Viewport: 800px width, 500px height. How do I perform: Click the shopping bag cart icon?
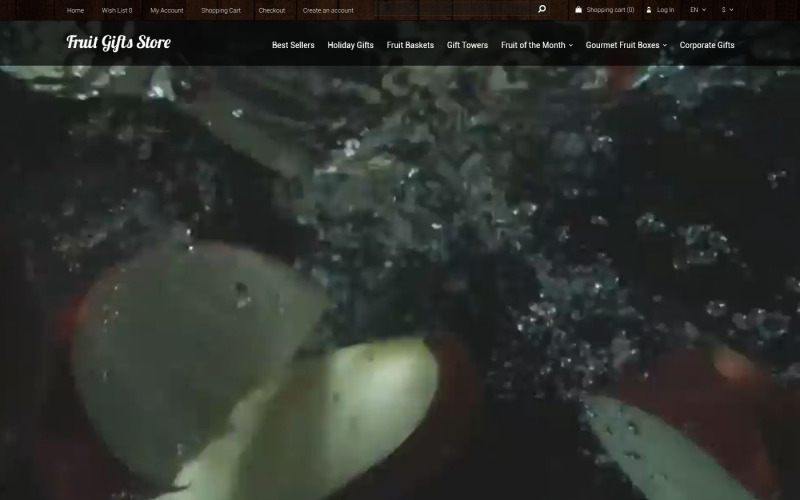pyautogui.click(x=578, y=10)
